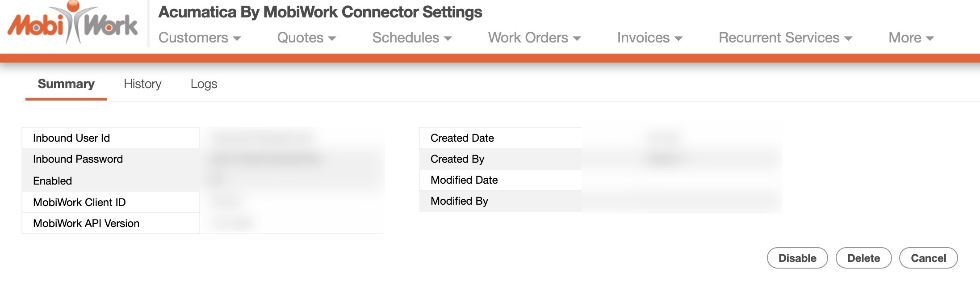Select the Modified By row label

click(459, 201)
